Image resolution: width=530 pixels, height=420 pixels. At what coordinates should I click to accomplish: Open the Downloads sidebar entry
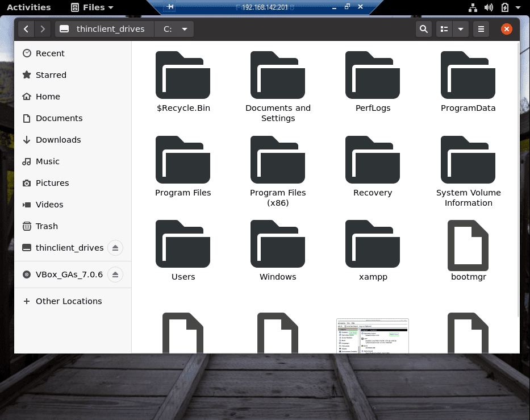(x=58, y=139)
